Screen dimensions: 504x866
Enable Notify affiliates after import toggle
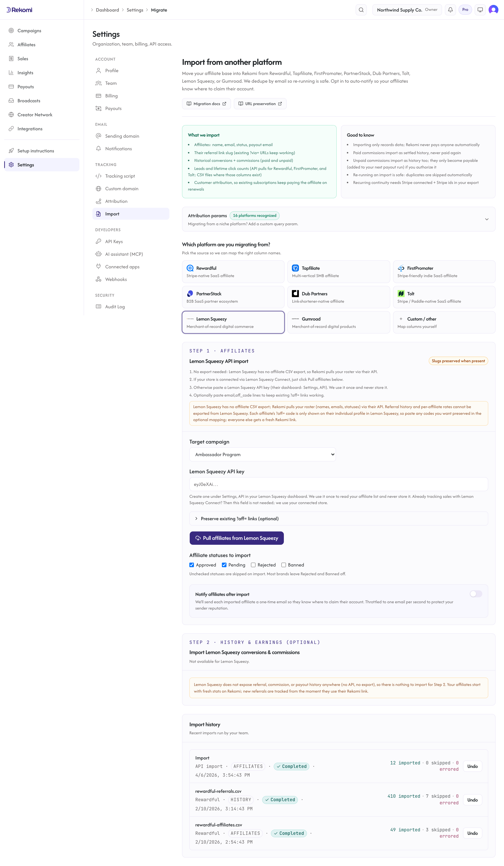click(476, 594)
